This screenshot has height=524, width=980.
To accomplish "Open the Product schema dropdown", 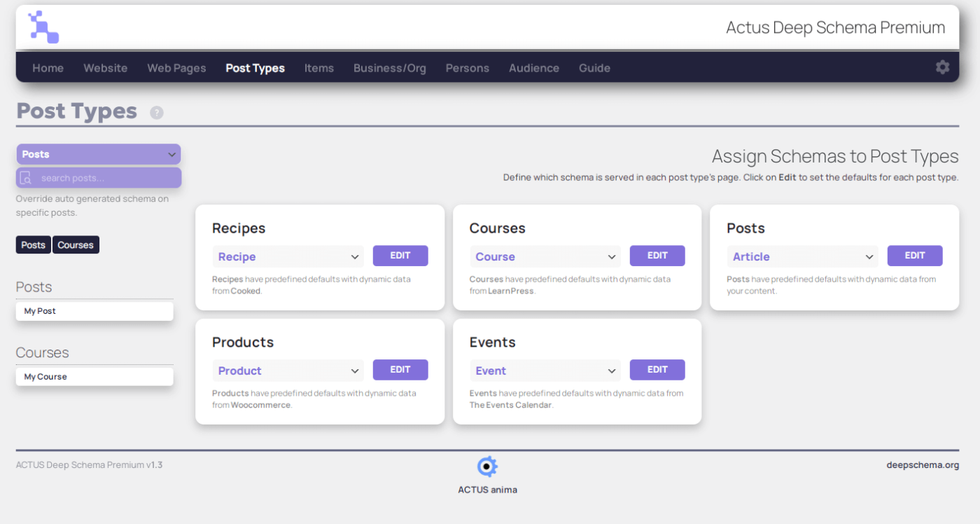I will point(288,371).
